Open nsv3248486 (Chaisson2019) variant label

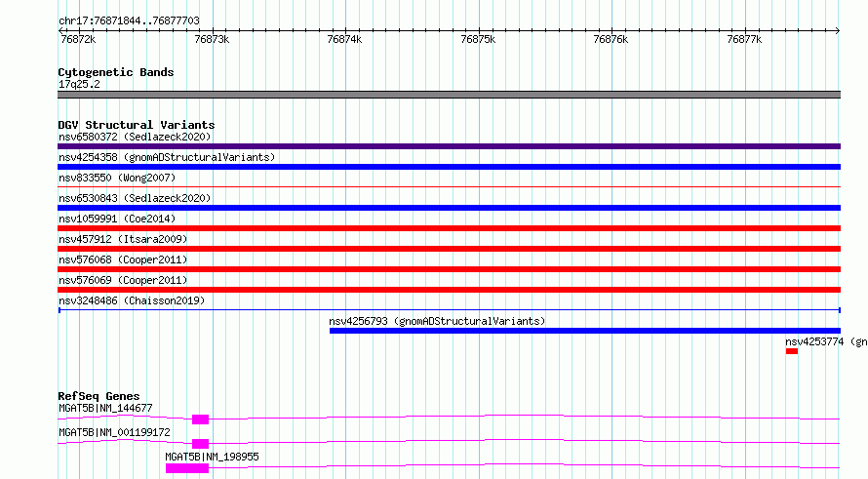click(x=132, y=300)
